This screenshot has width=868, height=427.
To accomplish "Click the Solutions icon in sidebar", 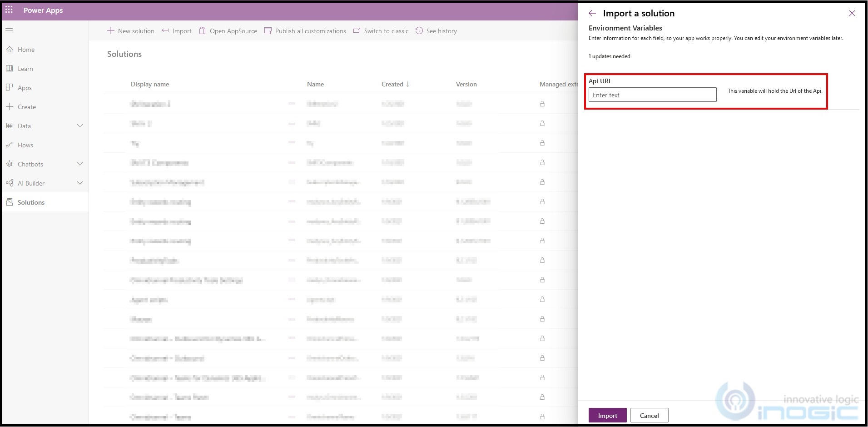I will (x=9, y=202).
